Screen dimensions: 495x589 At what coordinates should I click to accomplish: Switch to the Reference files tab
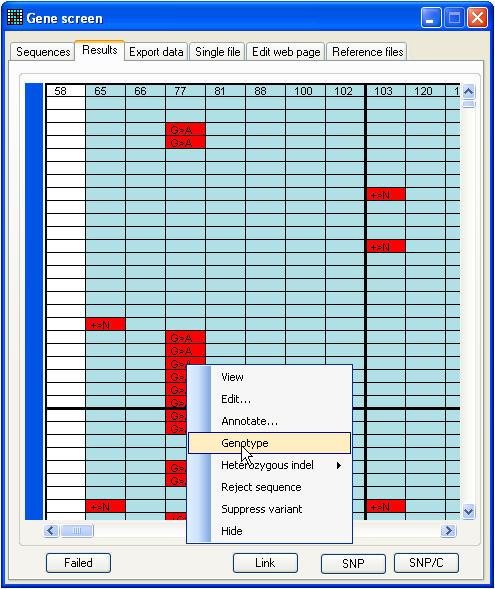click(367, 51)
